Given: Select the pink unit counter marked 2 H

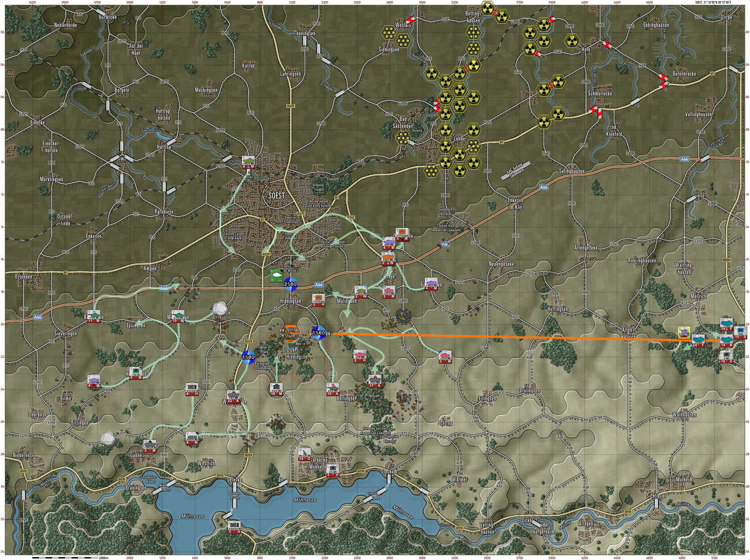Looking at the screenshot, I should click(x=360, y=356).
